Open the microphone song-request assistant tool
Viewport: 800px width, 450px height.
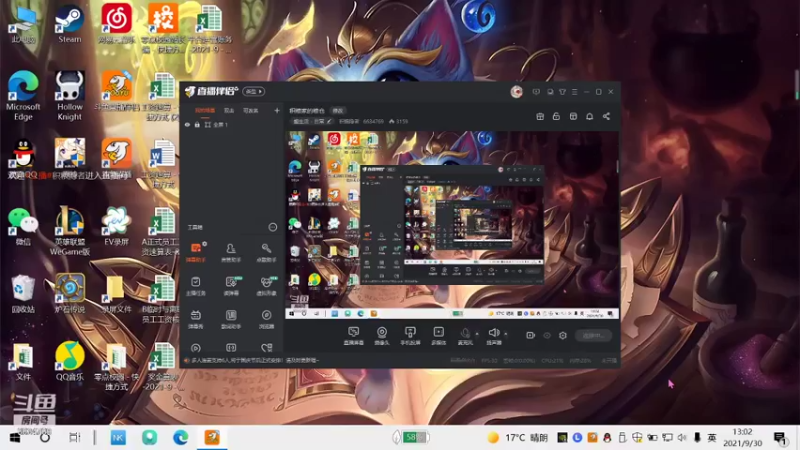pyautogui.click(x=266, y=253)
